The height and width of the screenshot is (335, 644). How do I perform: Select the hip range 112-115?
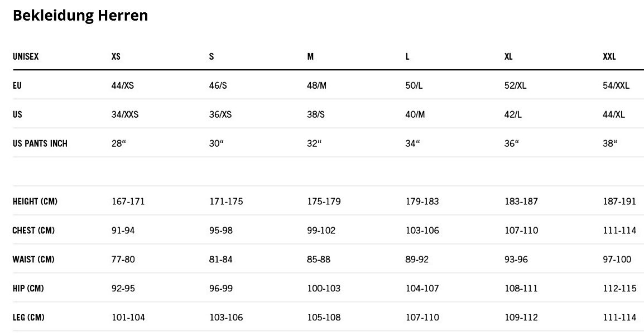pyautogui.click(x=619, y=289)
